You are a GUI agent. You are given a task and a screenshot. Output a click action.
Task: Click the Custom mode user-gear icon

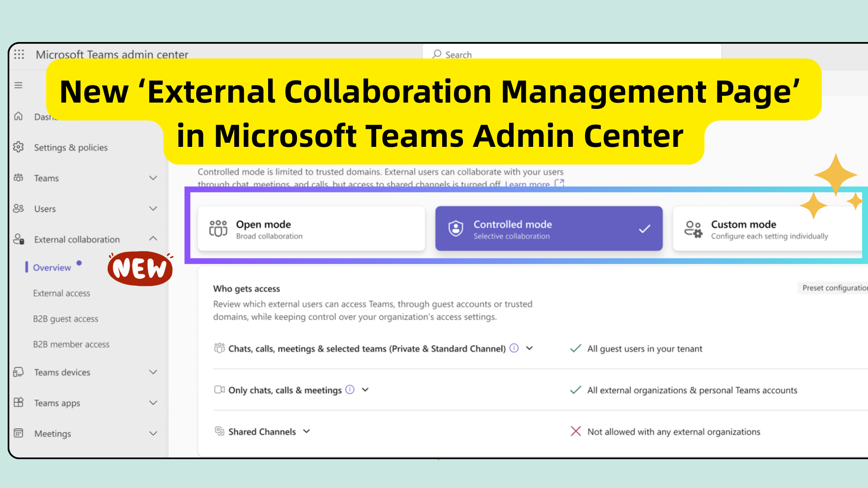tap(693, 229)
